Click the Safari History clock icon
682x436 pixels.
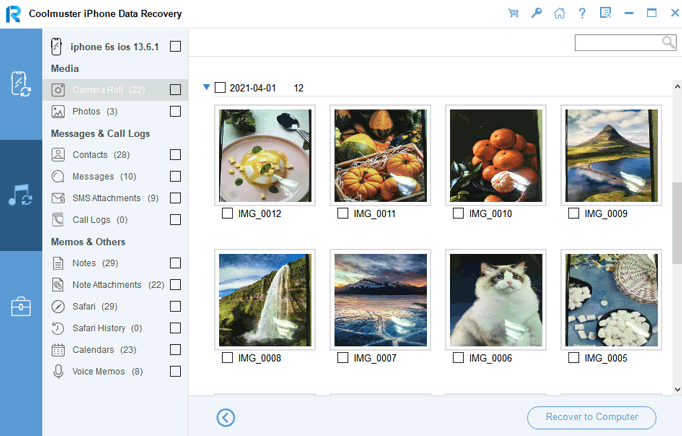tap(58, 328)
